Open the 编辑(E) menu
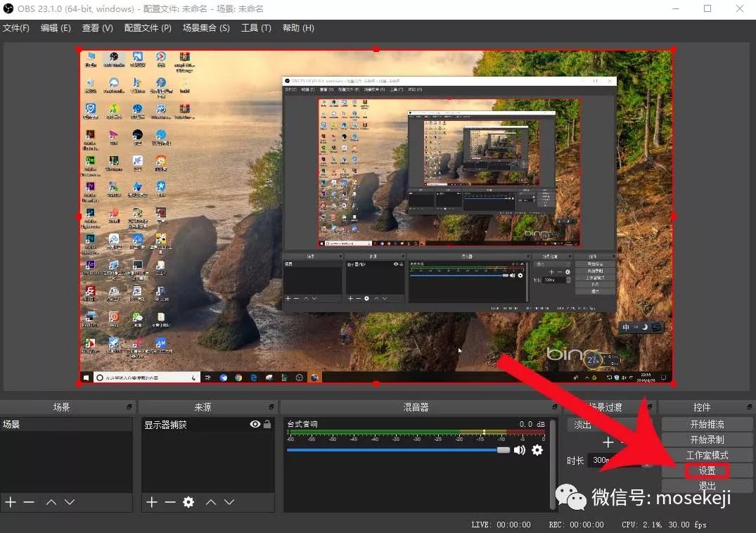The height and width of the screenshot is (533, 756). (x=56, y=28)
